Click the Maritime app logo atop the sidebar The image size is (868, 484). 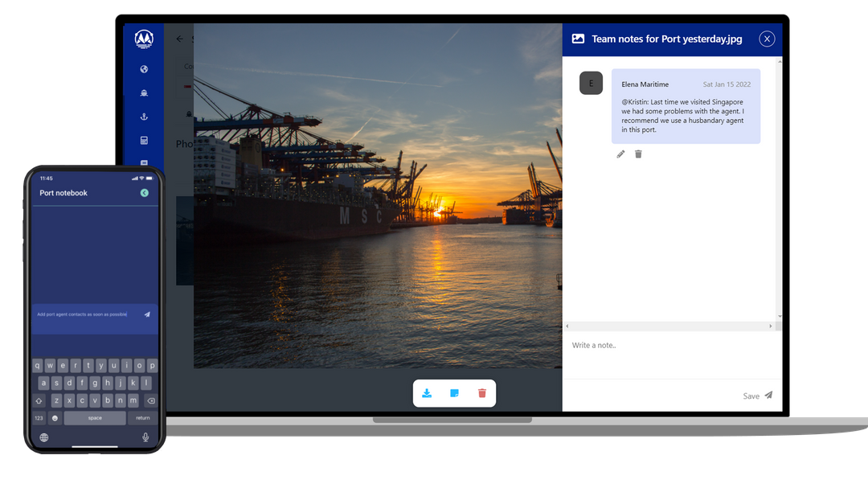[x=144, y=38]
